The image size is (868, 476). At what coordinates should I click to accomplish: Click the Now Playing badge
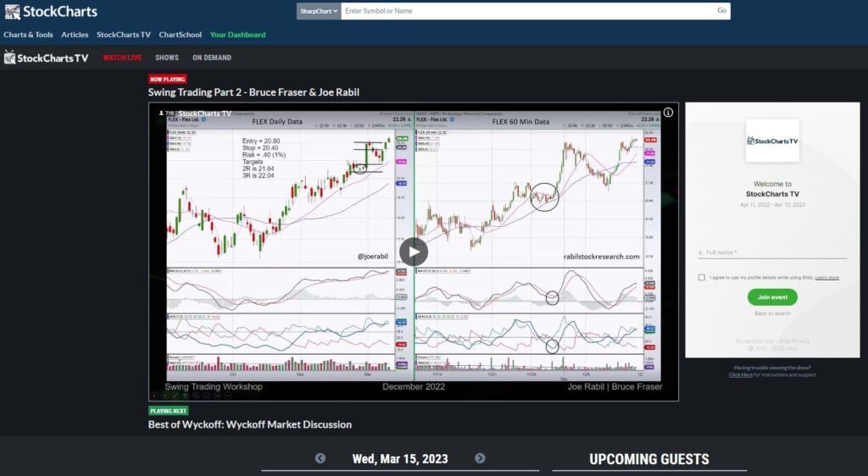pos(167,79)
